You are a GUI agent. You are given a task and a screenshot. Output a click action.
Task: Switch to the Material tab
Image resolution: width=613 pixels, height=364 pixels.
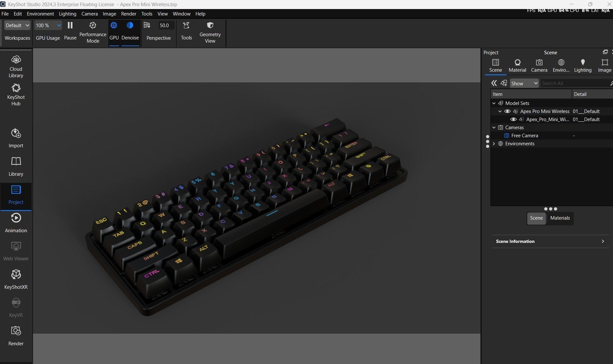(x=517, y=66)
